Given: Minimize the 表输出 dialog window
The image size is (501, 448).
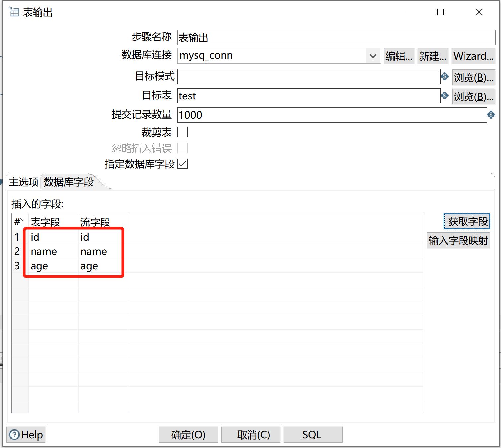Looking at the screenshot, I should [x=402, y=12].
